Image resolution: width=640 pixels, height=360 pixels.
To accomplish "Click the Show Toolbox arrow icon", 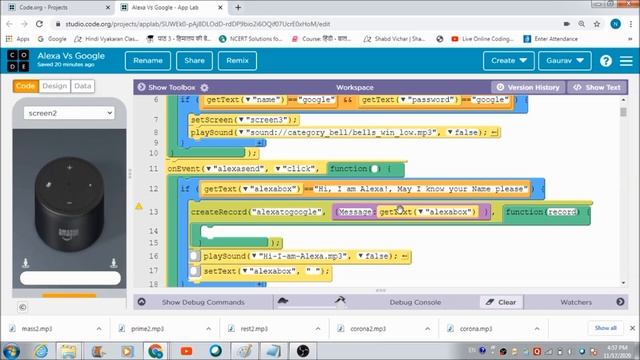I will click(141, 87).
